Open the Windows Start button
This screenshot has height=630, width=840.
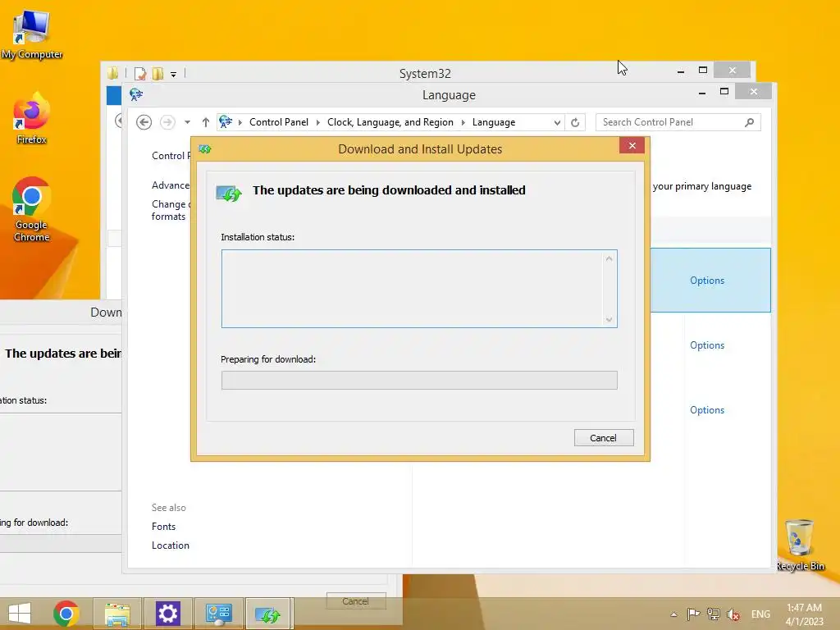point(20,614)
